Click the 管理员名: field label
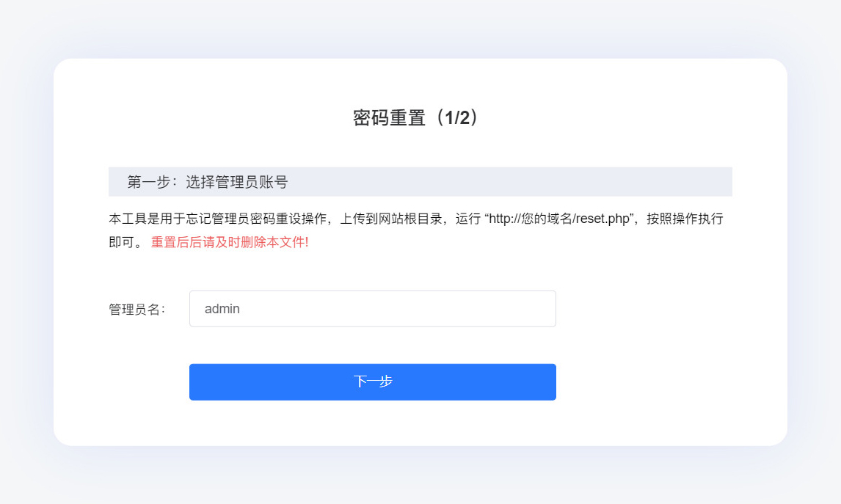 137,310
